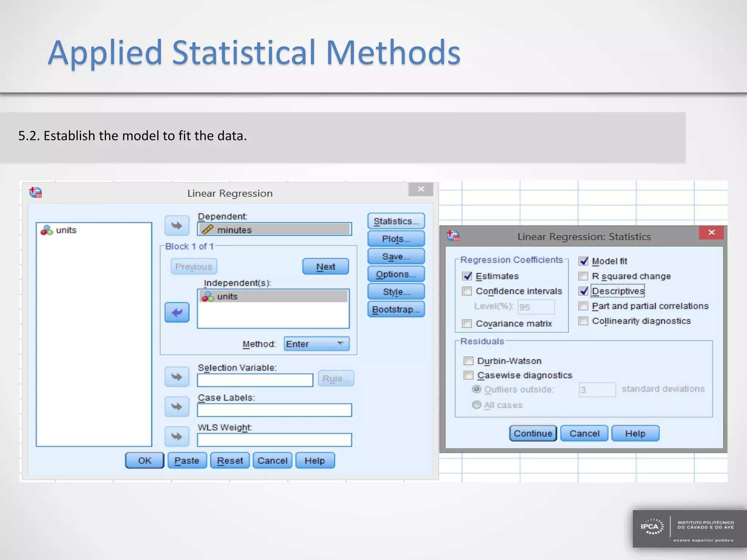Click the Reset button
Image resolution: width=747 pixels, height=560 pixels.
point(230,460)
